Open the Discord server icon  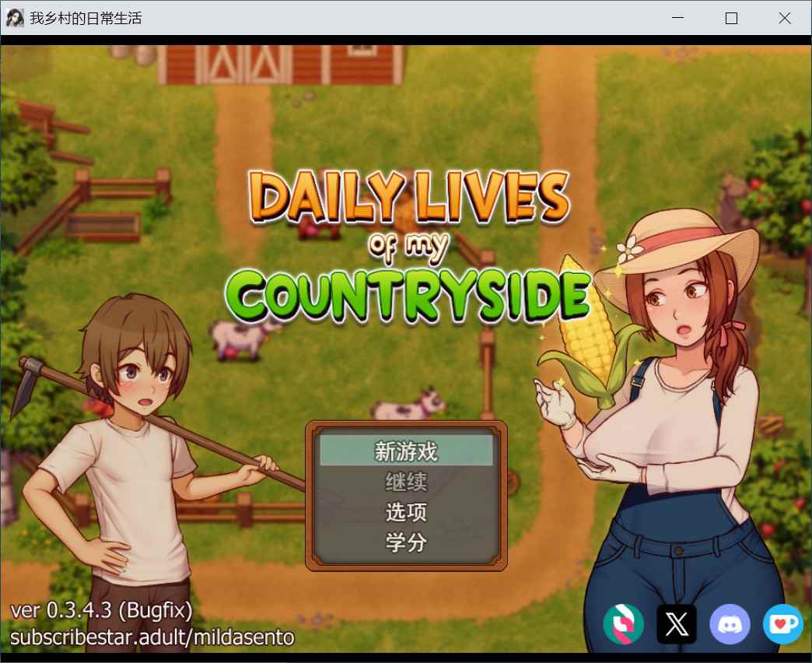coord(730,623)
